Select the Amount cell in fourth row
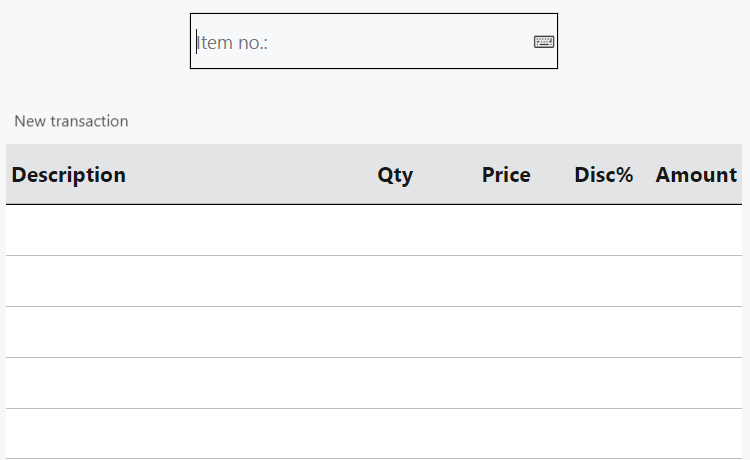This screenshot has width=750, height=460. pos(696,383)
